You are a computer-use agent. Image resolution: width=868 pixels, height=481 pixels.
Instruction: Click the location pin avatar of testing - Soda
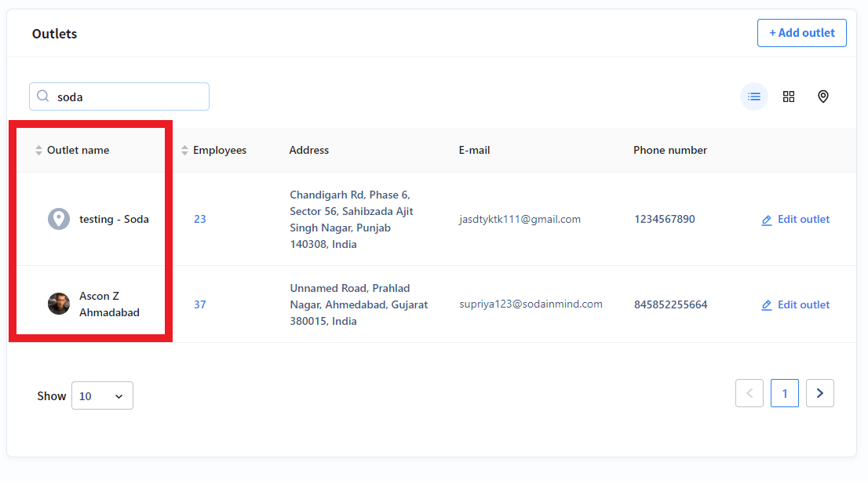(59, 219)
